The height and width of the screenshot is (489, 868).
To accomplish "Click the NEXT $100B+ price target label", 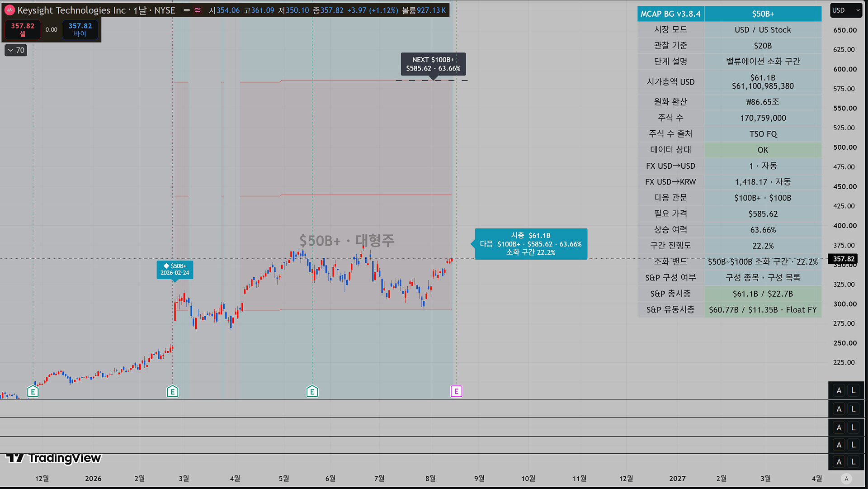I will 433,64.
